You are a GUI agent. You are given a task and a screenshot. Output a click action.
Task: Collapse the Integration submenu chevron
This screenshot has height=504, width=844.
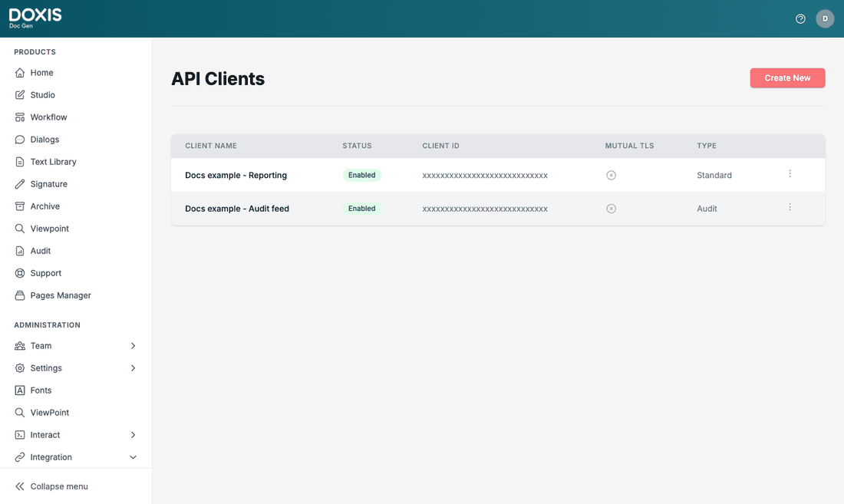pyautogui.click(x=133, y=457)
